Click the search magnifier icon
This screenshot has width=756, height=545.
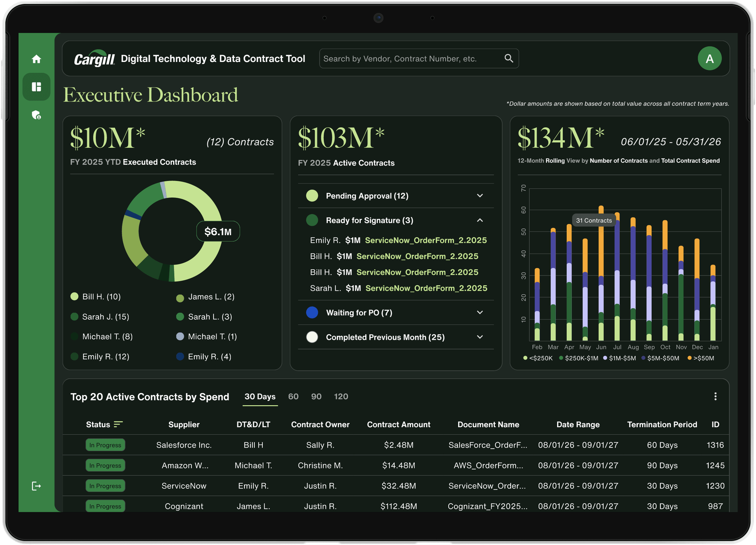click(x=509, y=58)
